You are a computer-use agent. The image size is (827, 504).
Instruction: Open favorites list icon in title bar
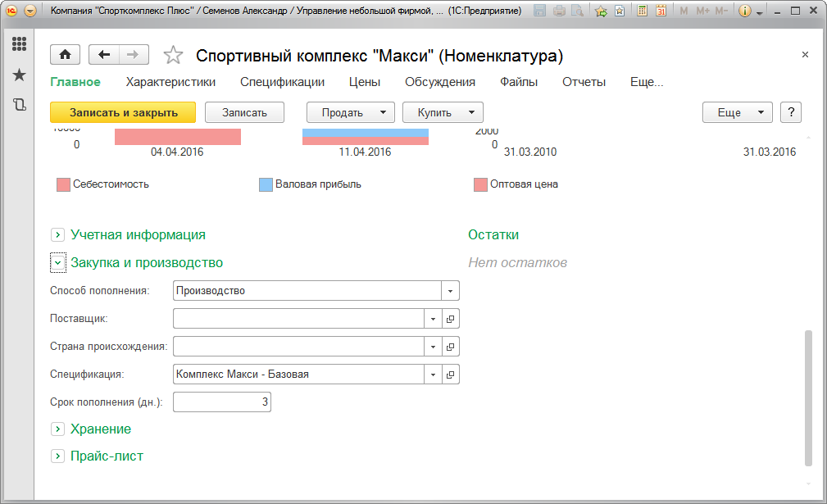click(x=620, y=11)
